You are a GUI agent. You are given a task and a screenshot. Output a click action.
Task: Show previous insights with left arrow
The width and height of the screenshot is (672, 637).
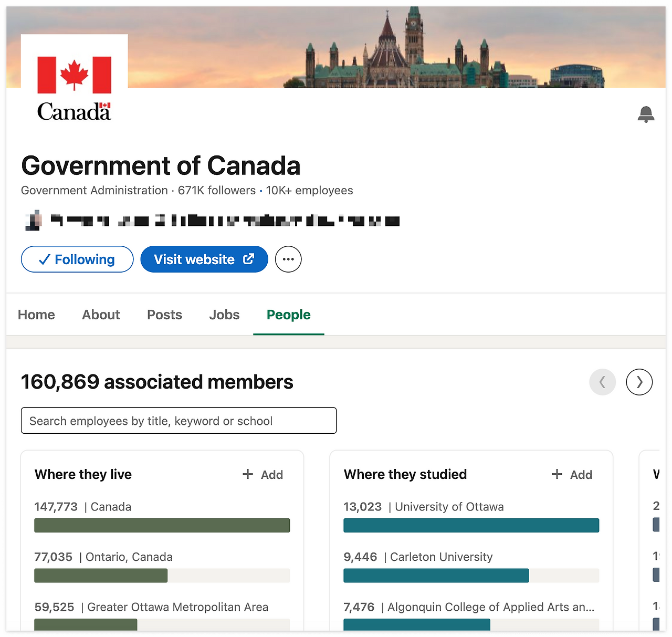(602, 382)
